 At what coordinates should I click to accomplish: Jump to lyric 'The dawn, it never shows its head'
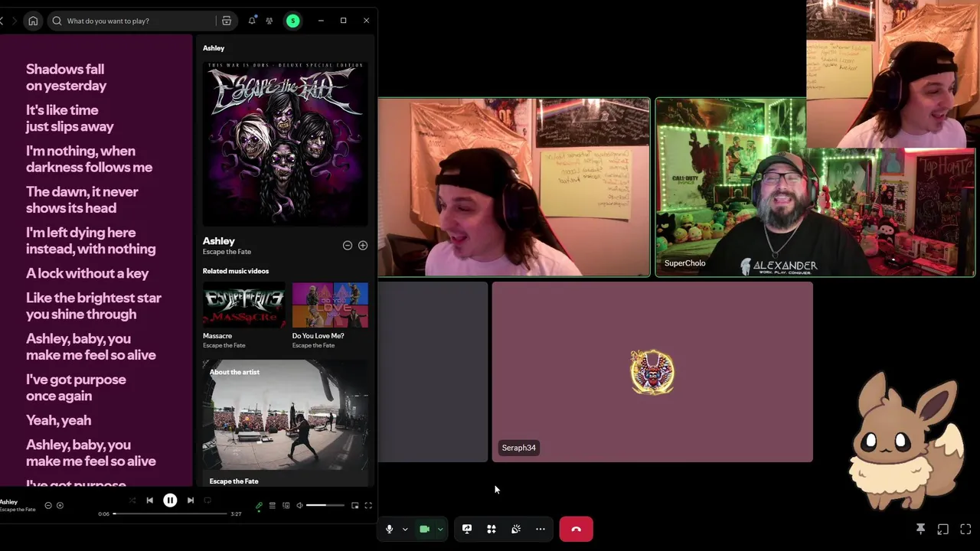click(82, 200)
